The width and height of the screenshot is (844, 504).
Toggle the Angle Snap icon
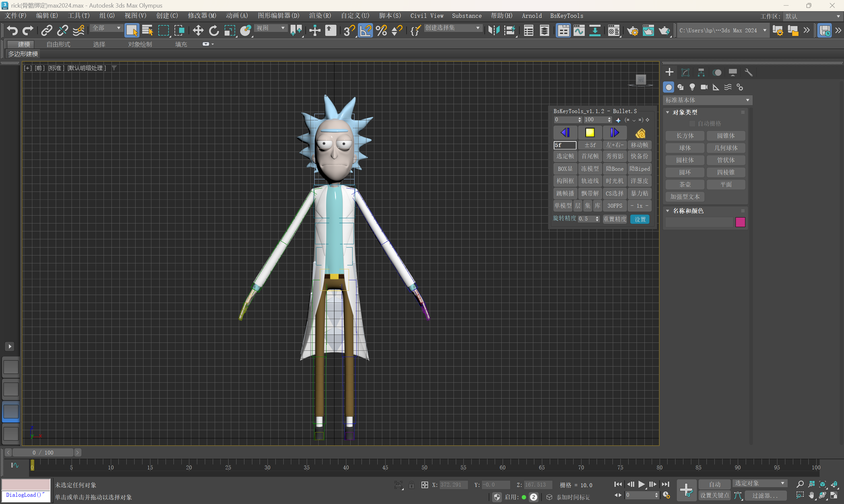coord(365,31)
